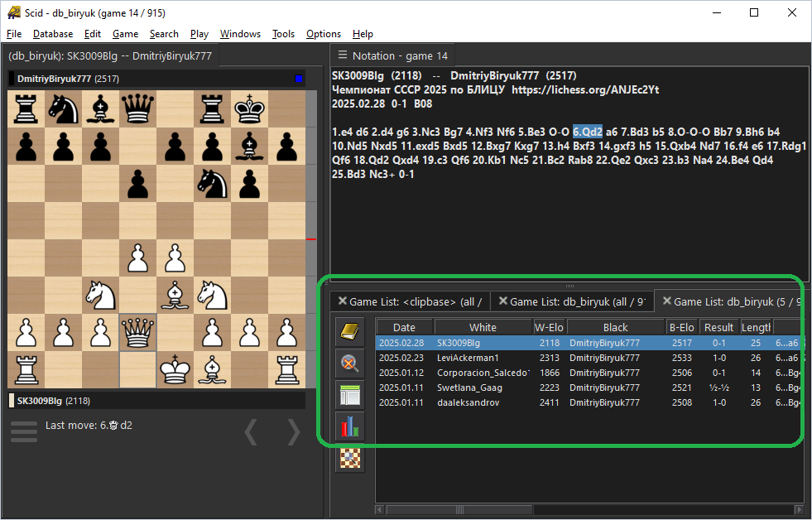Click the blue side-to-move indicator square
The width and height of the screenshot is (812, 520).
click(298, 79)
